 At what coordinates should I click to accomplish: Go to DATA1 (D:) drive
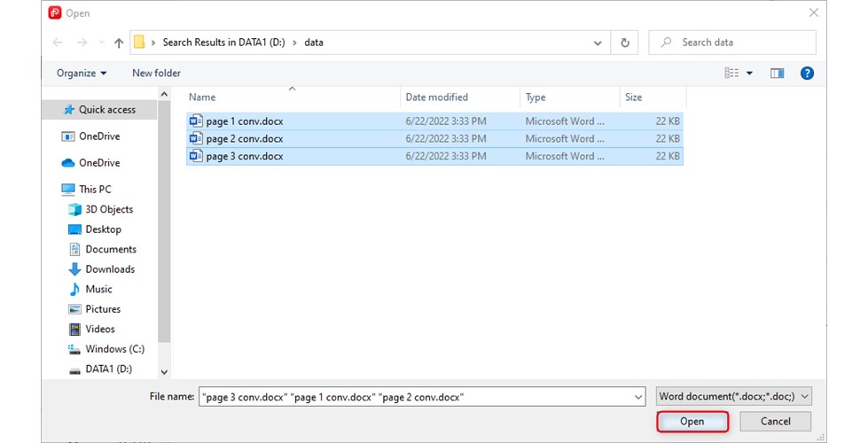coord(108,369)
